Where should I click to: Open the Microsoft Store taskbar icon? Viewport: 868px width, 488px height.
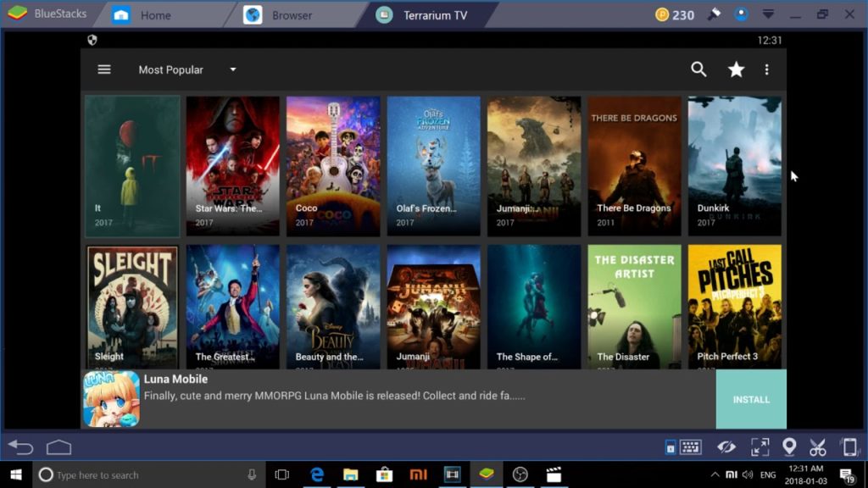pyautogui.click(x=384, y=474)
